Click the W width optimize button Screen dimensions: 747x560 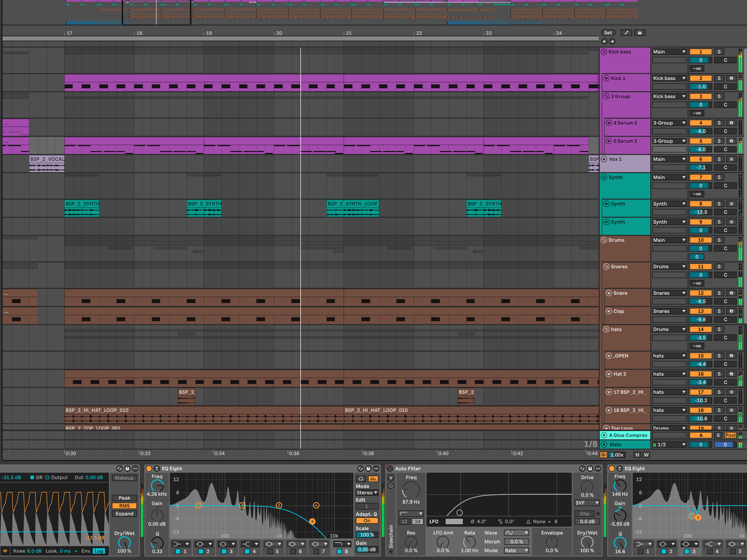click(646, 455)
